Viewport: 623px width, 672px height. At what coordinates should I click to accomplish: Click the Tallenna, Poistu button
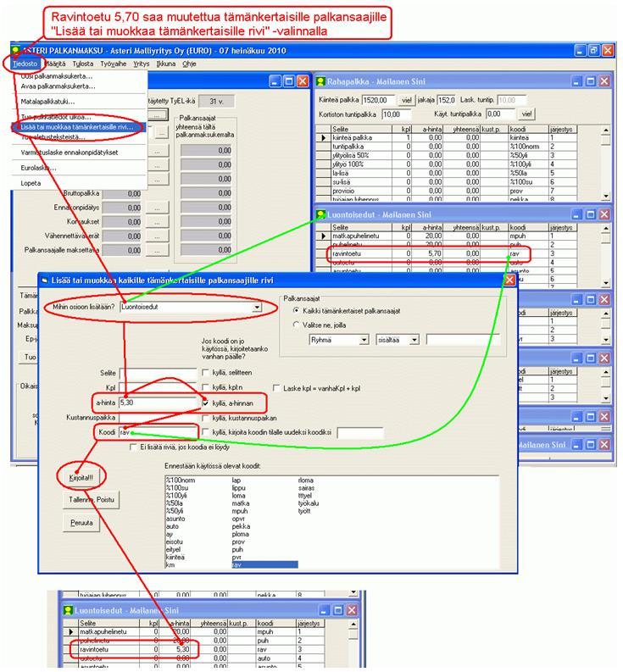point(92,500)
